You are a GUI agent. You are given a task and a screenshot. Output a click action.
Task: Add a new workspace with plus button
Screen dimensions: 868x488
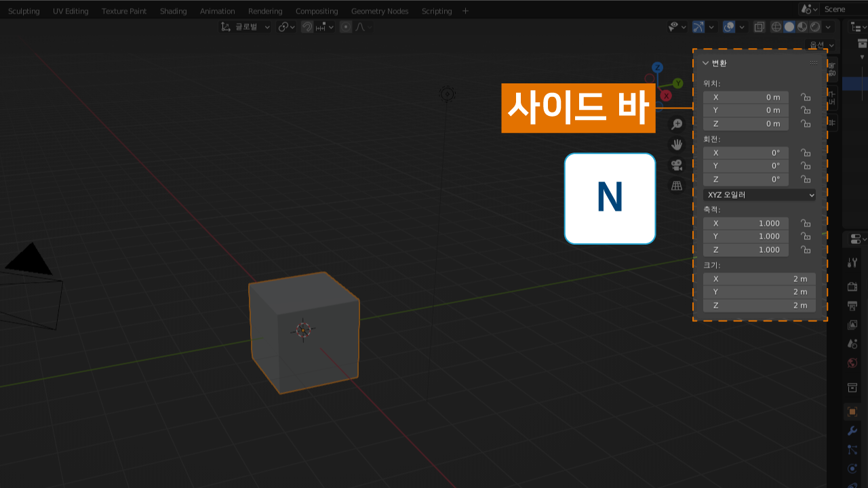465,11
